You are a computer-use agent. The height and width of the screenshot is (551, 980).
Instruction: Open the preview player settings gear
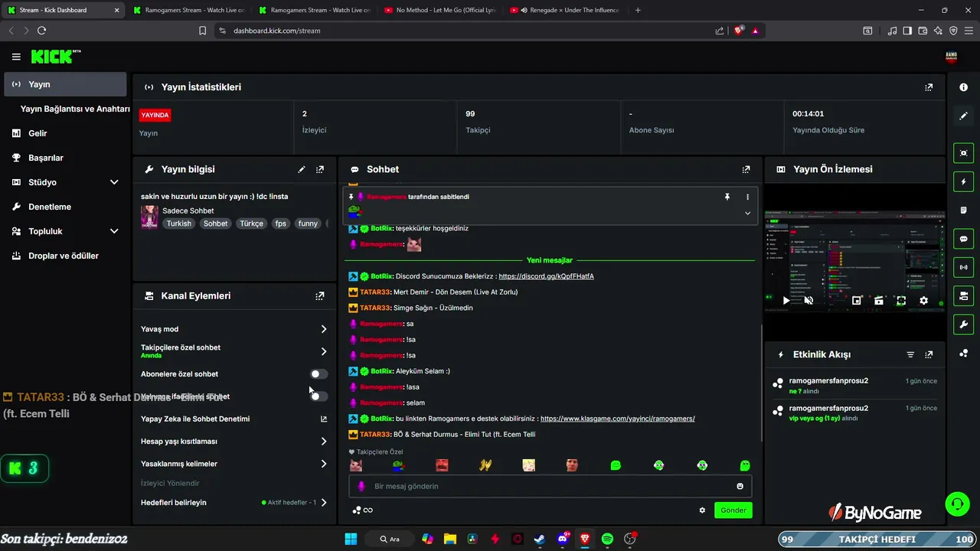(923, 301)
